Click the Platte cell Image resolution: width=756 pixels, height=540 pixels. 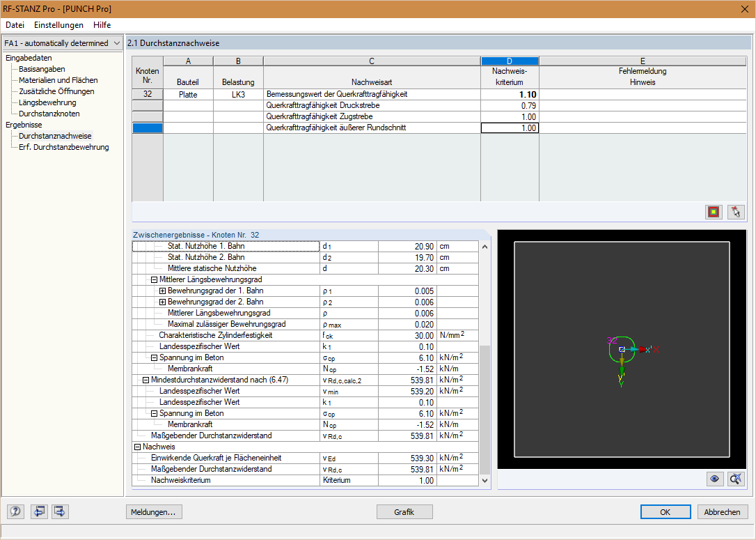pos(188,95)
